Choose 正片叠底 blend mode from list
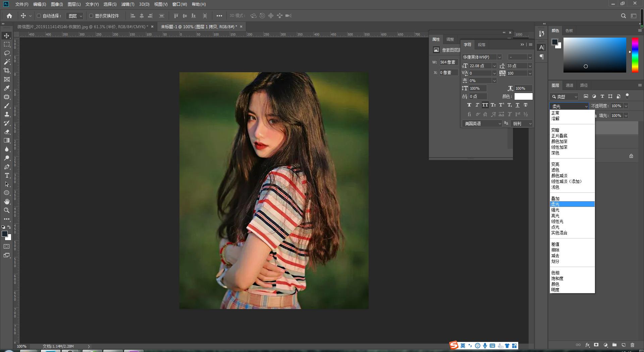644x352 pixels. pos(559,136)
